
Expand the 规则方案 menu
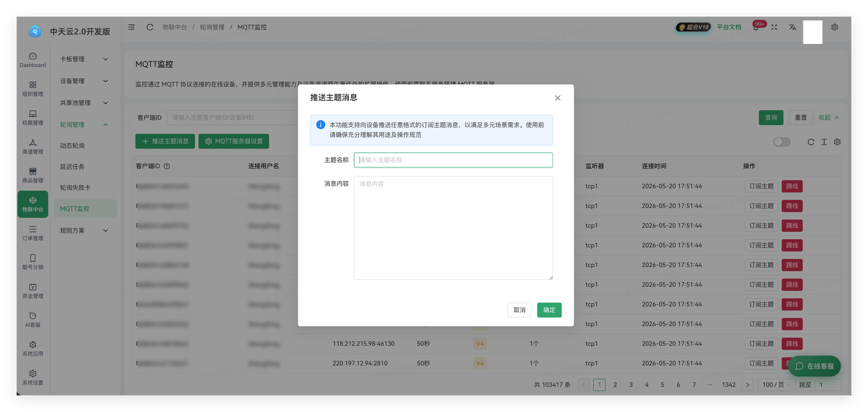tap(84, 230)
